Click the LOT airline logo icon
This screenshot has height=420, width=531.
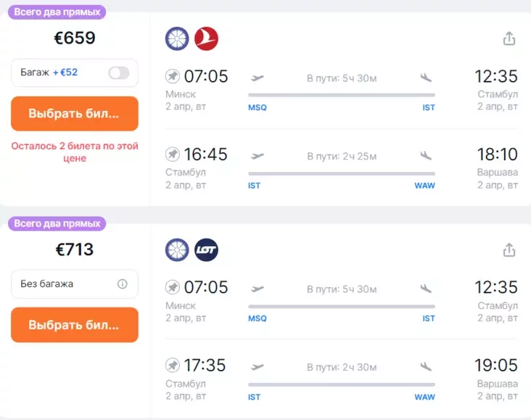(x=207, y=250)
